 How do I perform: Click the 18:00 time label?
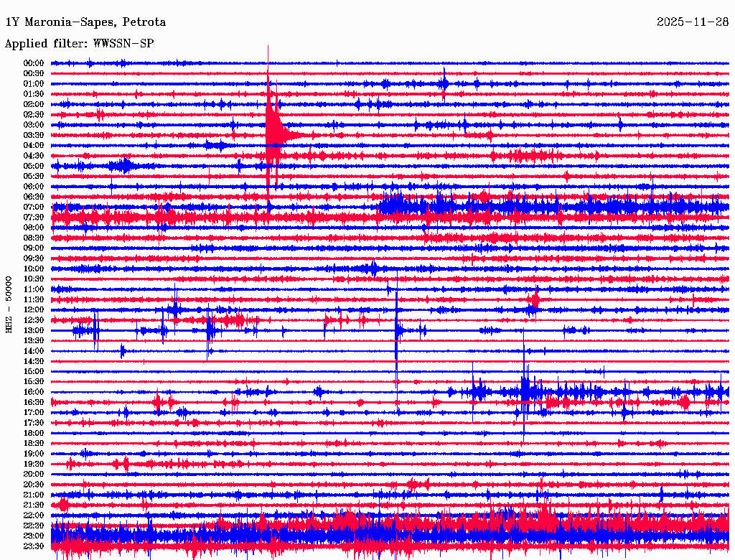coord(34,433)
